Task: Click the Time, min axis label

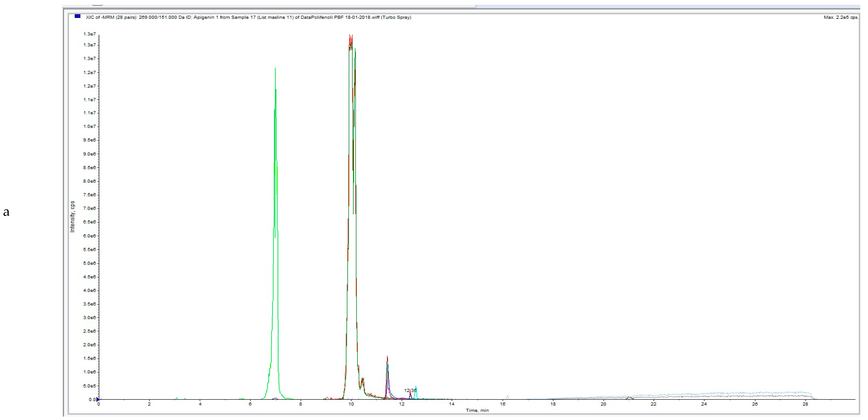Action: coord(477,410)
